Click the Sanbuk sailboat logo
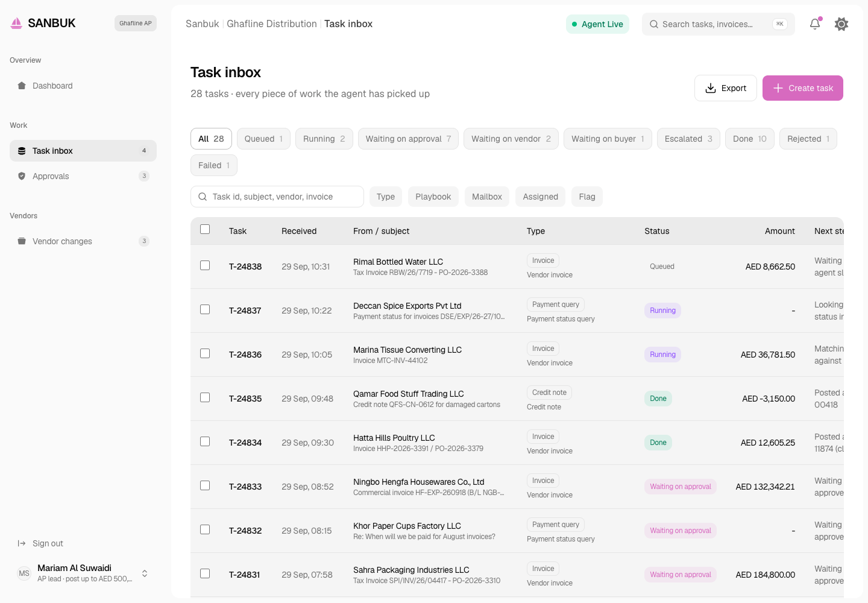Image resolution: width=868 pixels, height=603 pixels. click(16, 24)
